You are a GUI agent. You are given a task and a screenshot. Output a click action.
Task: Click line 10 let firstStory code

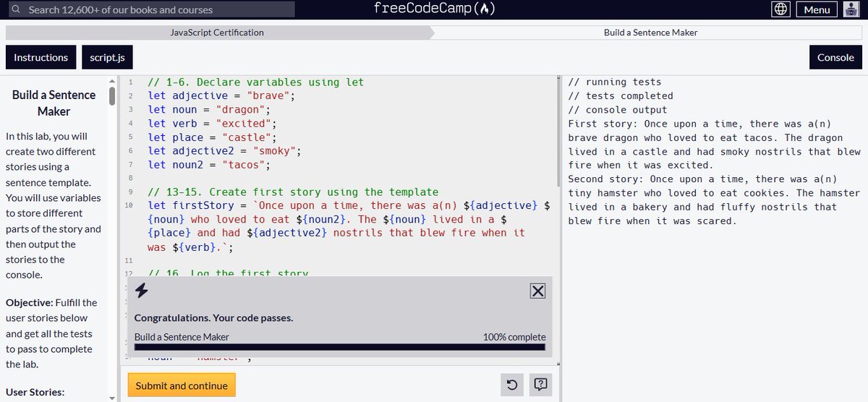coord(350,226)
